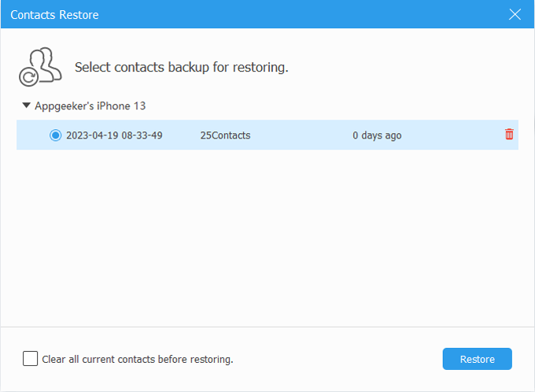Click the '0 days ago' backup age
The width and height of the screenshot is (535, 392).
[x=377, y=135]
